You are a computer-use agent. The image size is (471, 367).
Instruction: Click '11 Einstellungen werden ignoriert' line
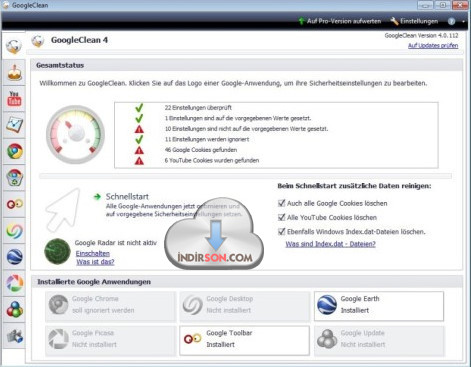pos(207,139)
